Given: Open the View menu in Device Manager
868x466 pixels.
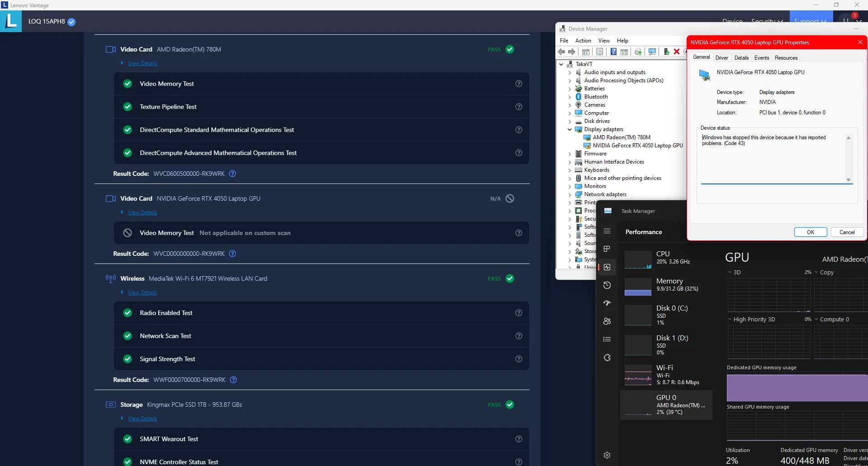Looking at the screenshot, I should [x=604, y=41].
